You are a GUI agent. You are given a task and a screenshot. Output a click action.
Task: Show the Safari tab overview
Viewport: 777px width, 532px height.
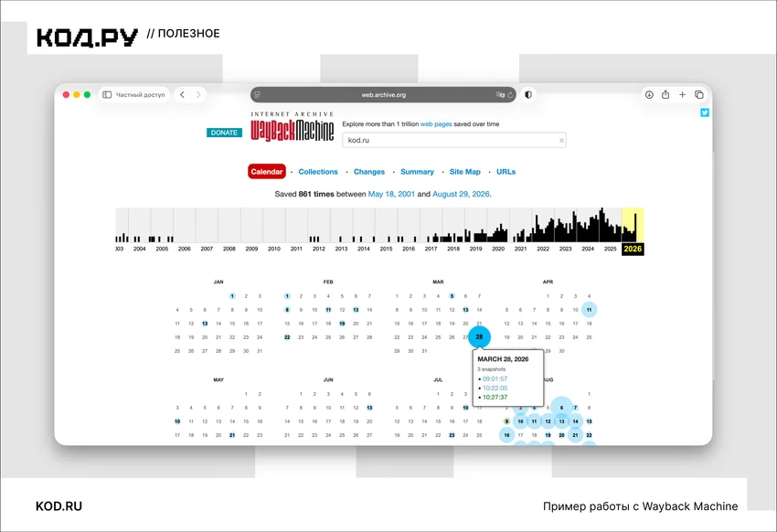699,95
